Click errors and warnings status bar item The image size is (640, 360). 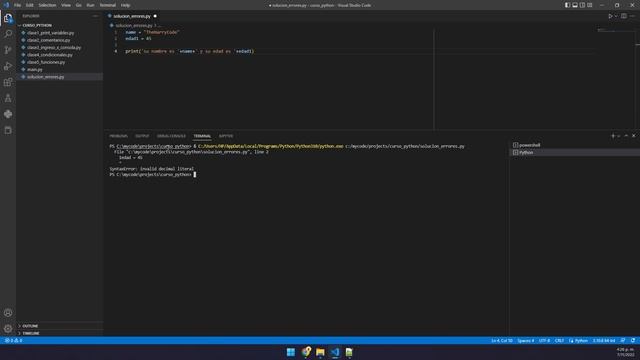point(13,340)
